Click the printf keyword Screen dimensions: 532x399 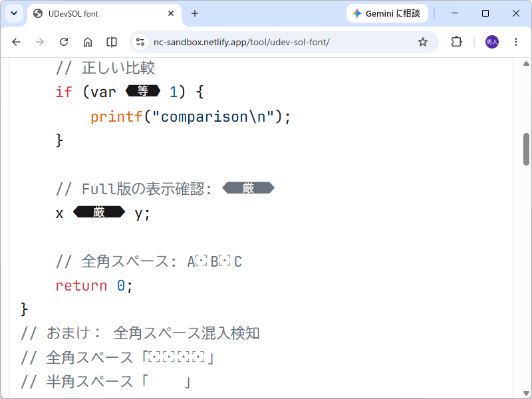(116, 117)
